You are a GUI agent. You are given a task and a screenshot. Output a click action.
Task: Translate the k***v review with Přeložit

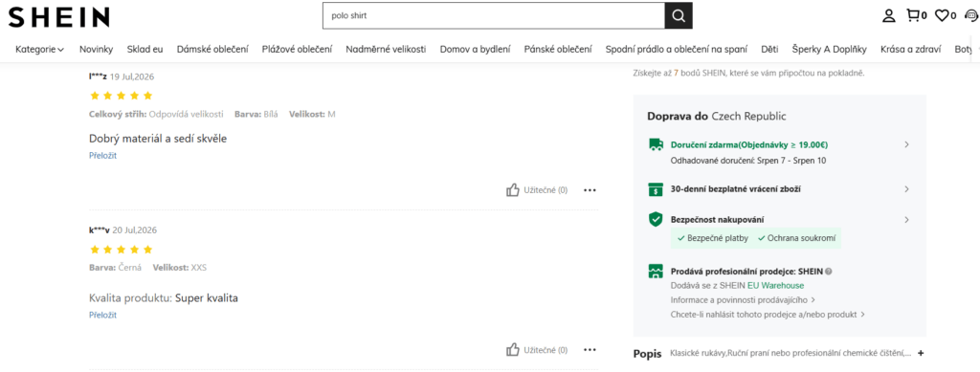click(x=103, y=316)
